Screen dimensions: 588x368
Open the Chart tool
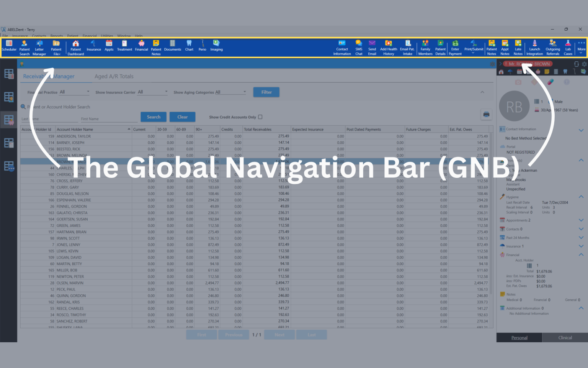[x=189, y=46]
